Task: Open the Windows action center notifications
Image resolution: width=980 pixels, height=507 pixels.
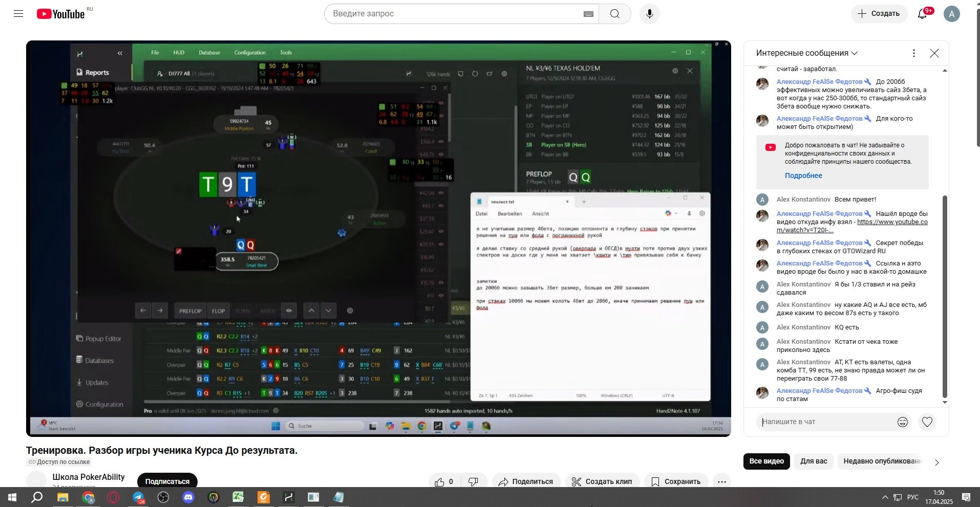Action: [966, 497]
